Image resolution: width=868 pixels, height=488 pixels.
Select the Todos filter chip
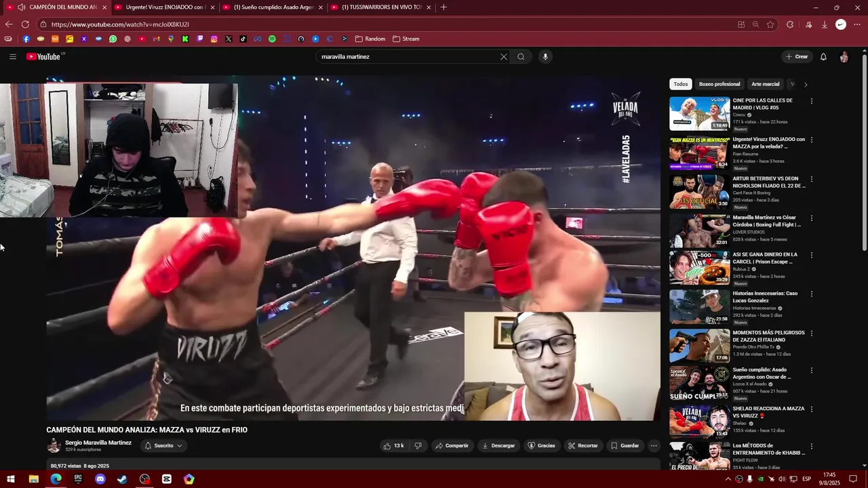(x=681, y=84)
